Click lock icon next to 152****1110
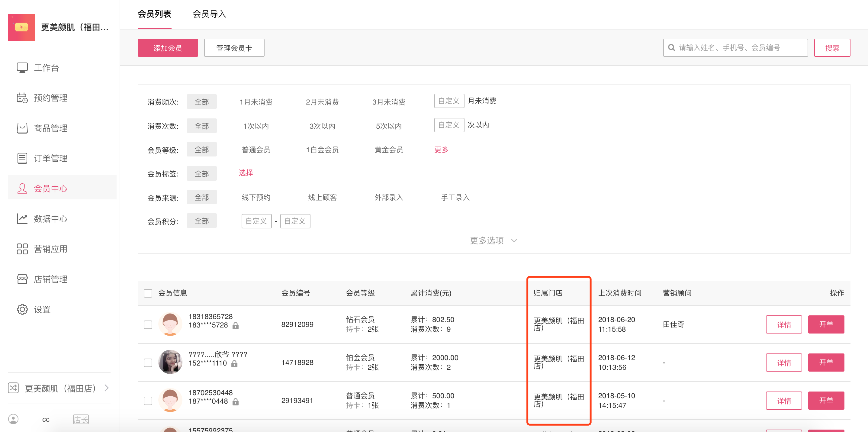868x432 pixels. [x=235, y=364]
